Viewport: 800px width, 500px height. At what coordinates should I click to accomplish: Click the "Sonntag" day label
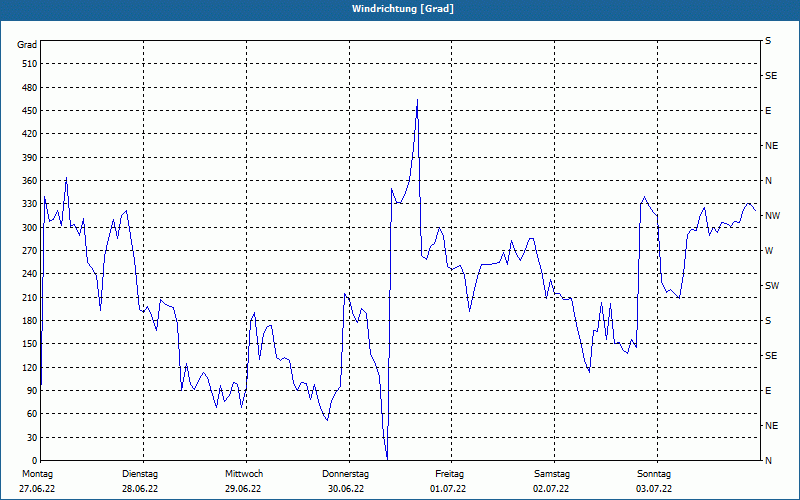coord(654,474)
